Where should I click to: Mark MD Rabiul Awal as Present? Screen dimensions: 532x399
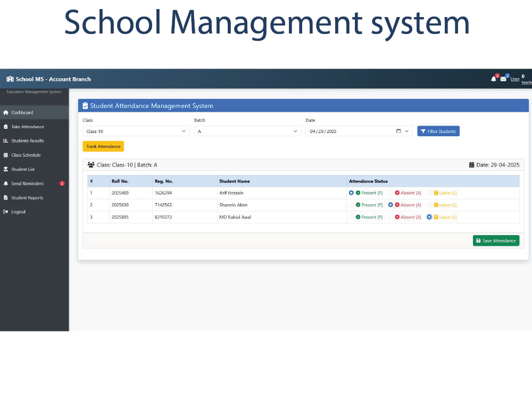pos(351,217)
